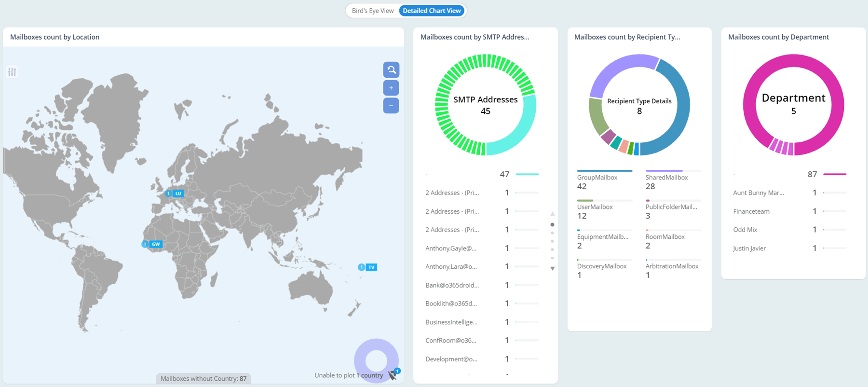Select PublicFolderMail... legend entry
Screen dimensions: 868x387
tap(673, 210)
